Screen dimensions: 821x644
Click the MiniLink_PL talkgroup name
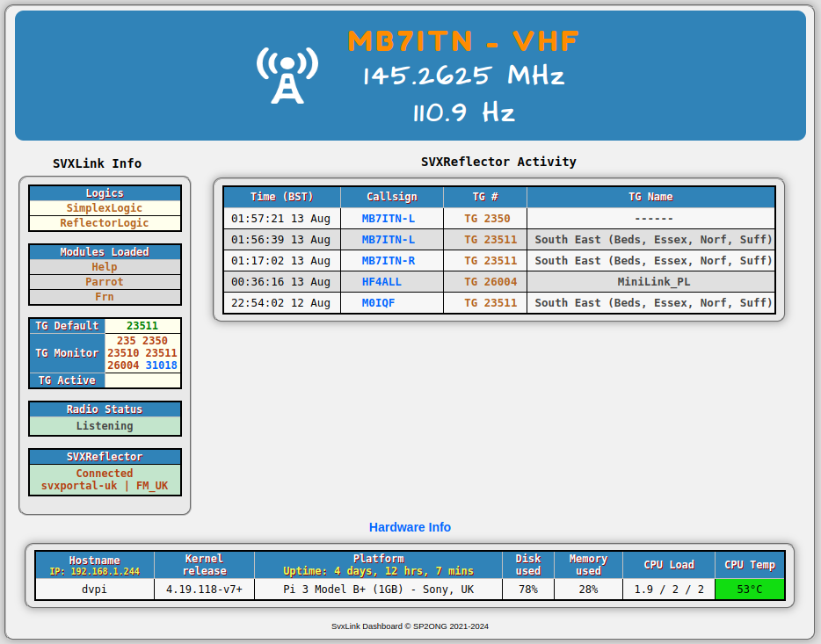pyautogui.click(x=653, y=282)
